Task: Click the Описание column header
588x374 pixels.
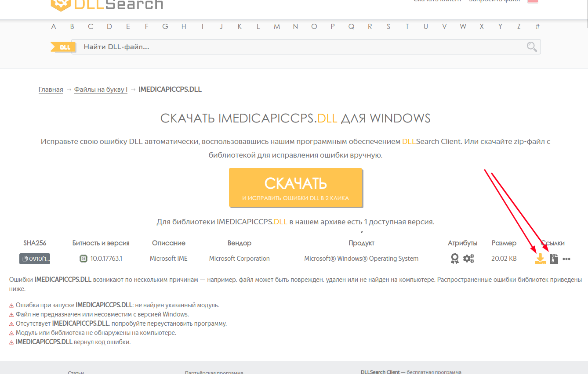Action: [x=169, y=243]
